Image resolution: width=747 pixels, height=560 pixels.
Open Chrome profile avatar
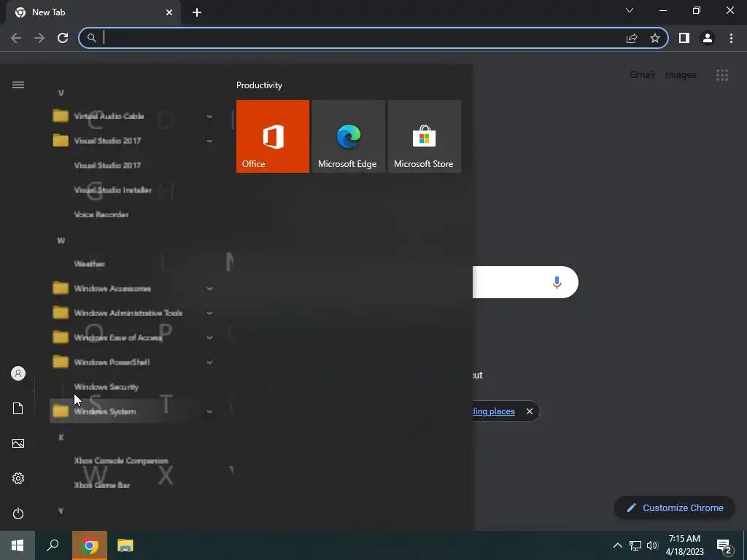[708, 38]
